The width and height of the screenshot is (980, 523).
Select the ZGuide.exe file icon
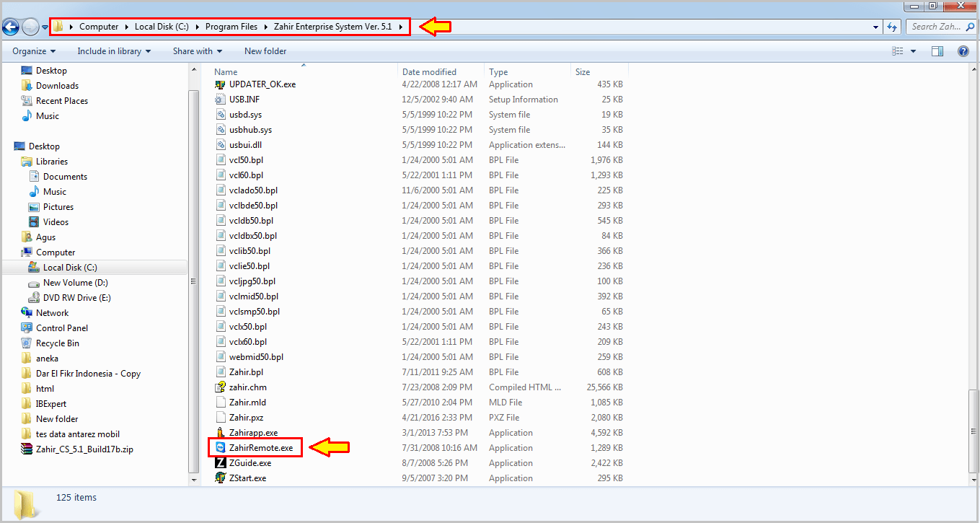[221, 463]
